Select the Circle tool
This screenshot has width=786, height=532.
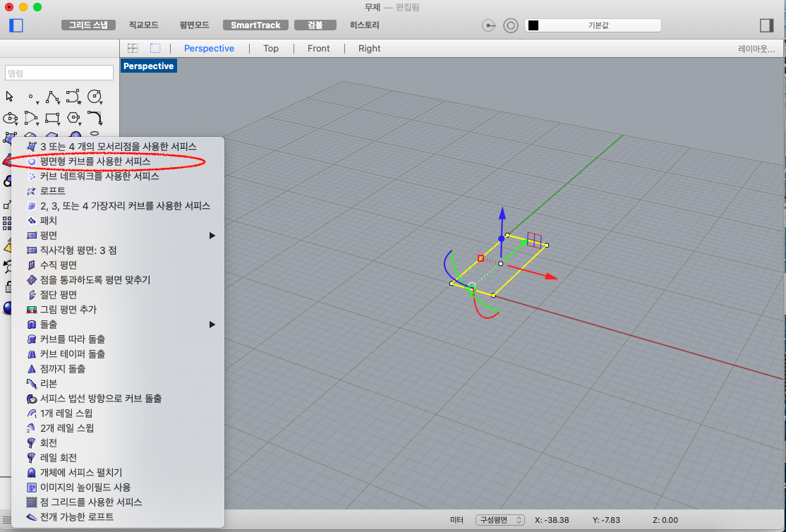coord(95,96)
